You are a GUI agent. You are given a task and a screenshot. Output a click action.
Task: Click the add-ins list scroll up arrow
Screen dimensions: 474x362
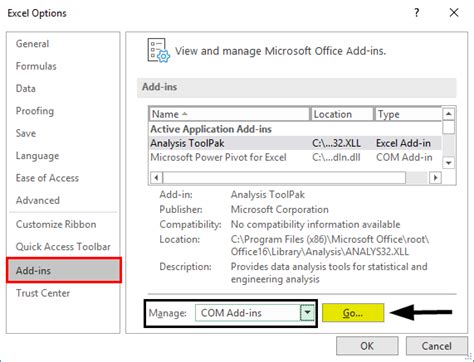click(x=449, y=114)
